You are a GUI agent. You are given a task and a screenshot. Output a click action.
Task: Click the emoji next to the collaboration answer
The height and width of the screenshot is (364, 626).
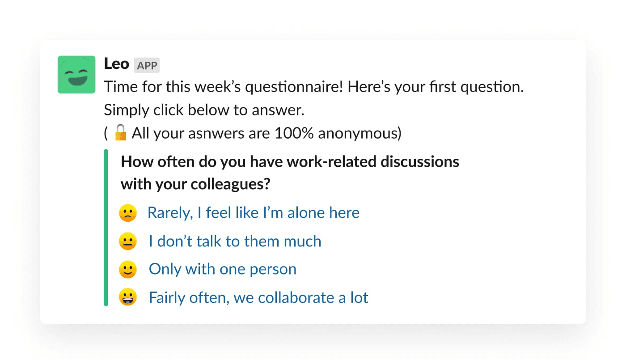tap(127, 297)
